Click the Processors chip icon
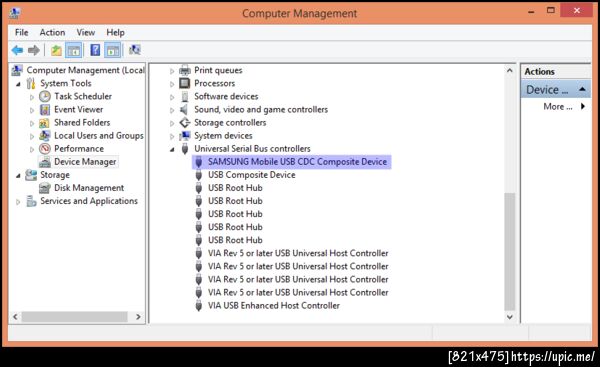Image resolution: width=600 pixels, height=367 pixels. point(185,83)
